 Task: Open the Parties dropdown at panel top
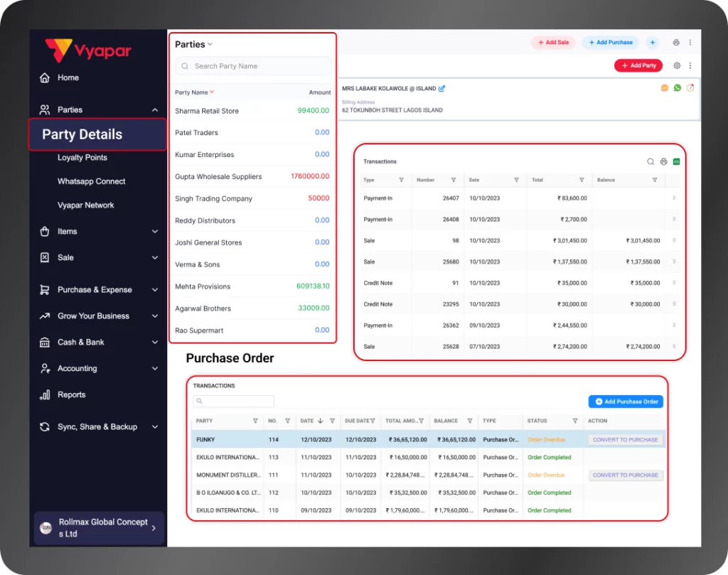[x=193, y=44]
